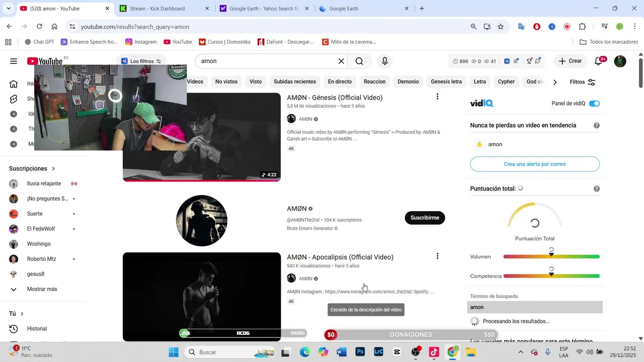
Task: Select the No vistos filter chip
Action: [x=226, y=81]
